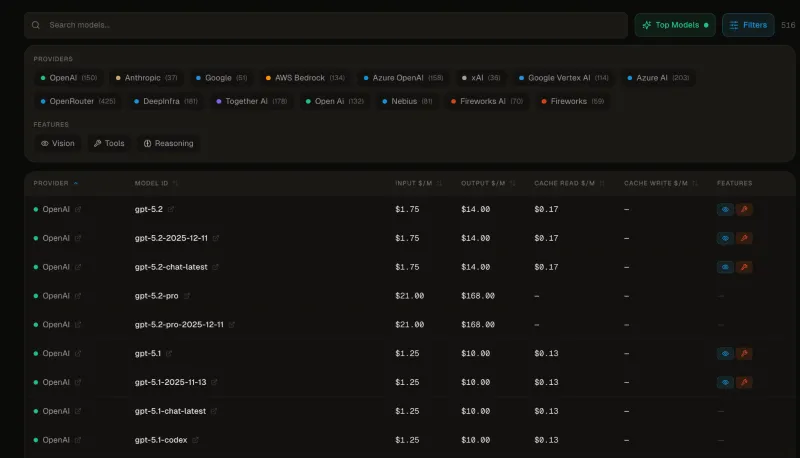This screenshot has width=800, height=458.
Task: Toggle the Top Models filter
Action: 675,25
